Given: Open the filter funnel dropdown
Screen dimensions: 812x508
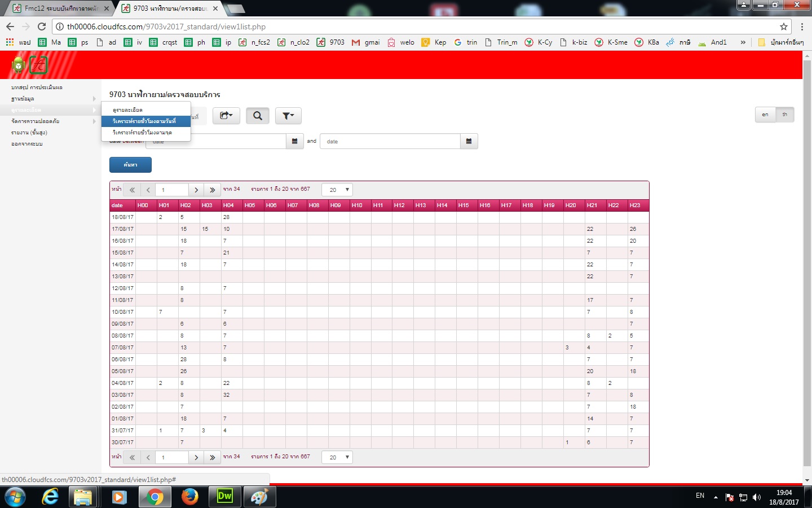Looking at the screenshot, I should pyautogui.click(x=288, y=116).
